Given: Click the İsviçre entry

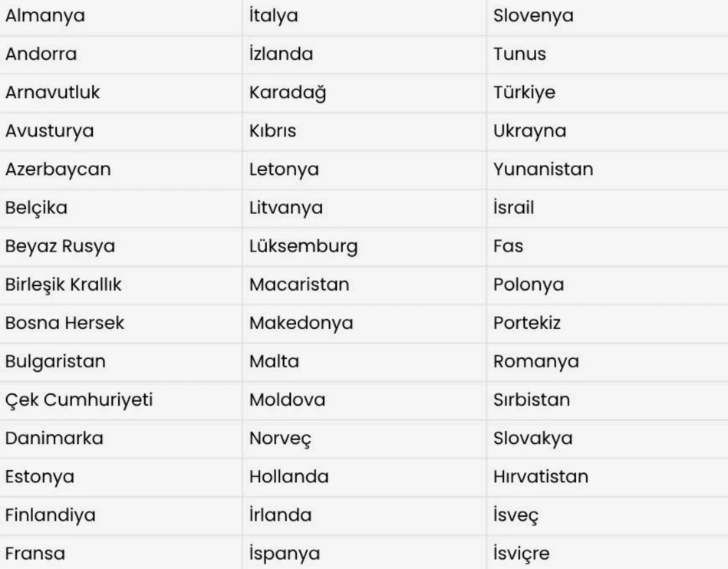Looking at the screenshot, I should 522,554.
